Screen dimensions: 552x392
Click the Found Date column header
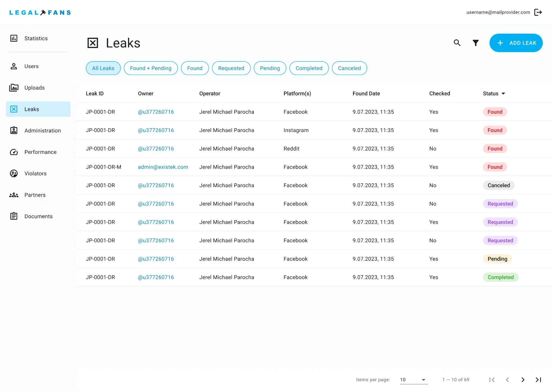366,93
